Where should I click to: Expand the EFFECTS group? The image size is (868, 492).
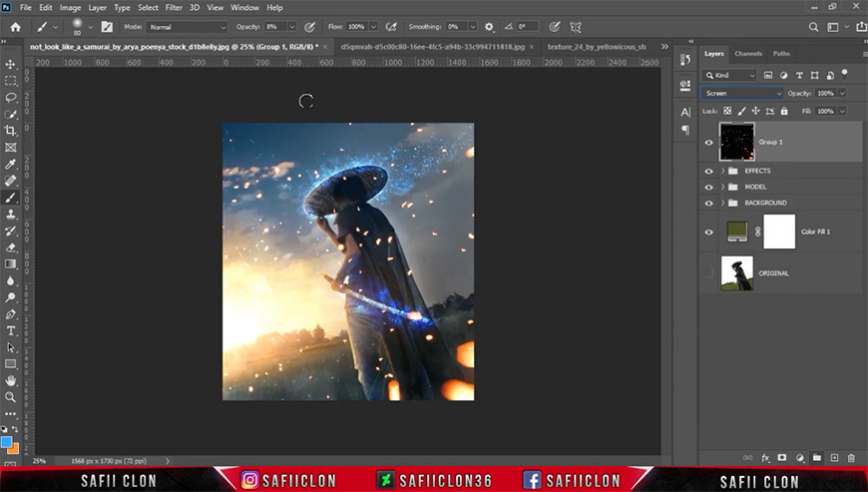tap(722, 171)
